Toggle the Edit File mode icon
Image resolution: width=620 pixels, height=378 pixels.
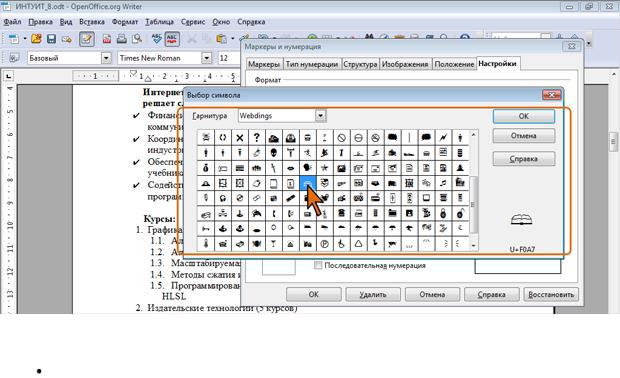click(x=87, y=39)
